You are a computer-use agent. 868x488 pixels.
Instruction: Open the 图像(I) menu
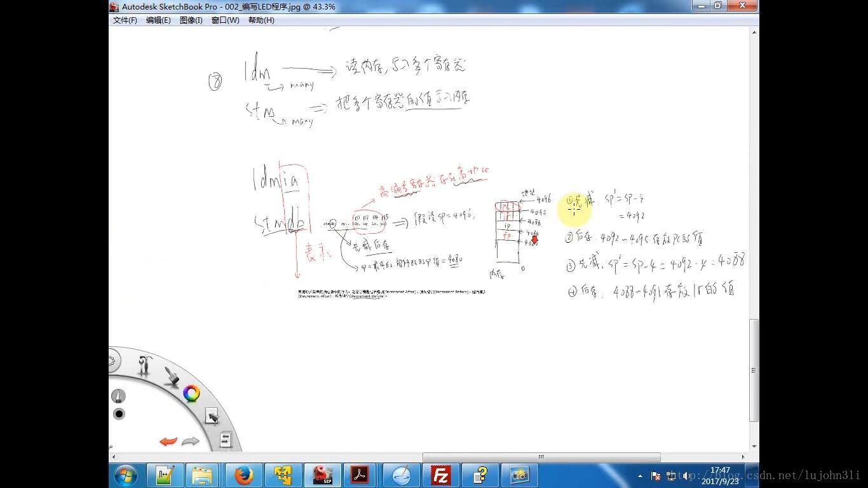click(191, 20)
